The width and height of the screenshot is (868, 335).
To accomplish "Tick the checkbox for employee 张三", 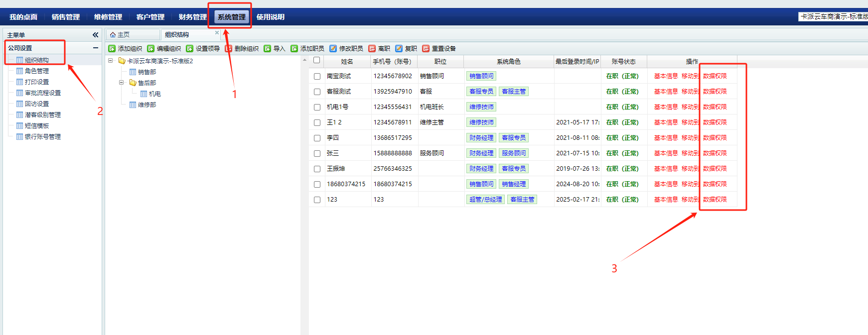I will pos(317,153).
